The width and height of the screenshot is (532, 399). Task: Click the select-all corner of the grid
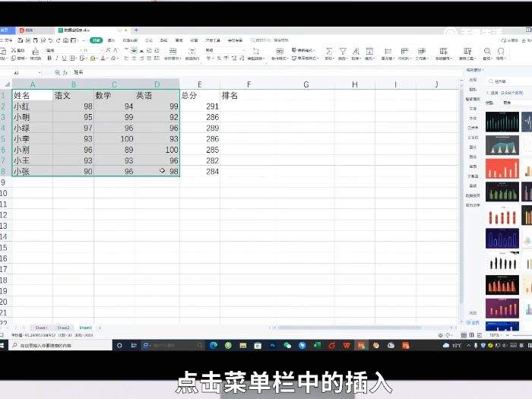tap(6, 84)
